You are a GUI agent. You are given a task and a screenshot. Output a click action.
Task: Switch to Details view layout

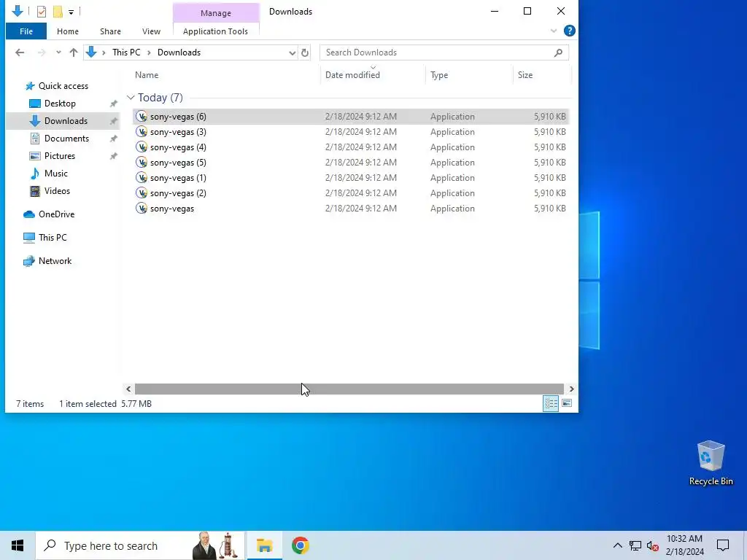(551, 403)
